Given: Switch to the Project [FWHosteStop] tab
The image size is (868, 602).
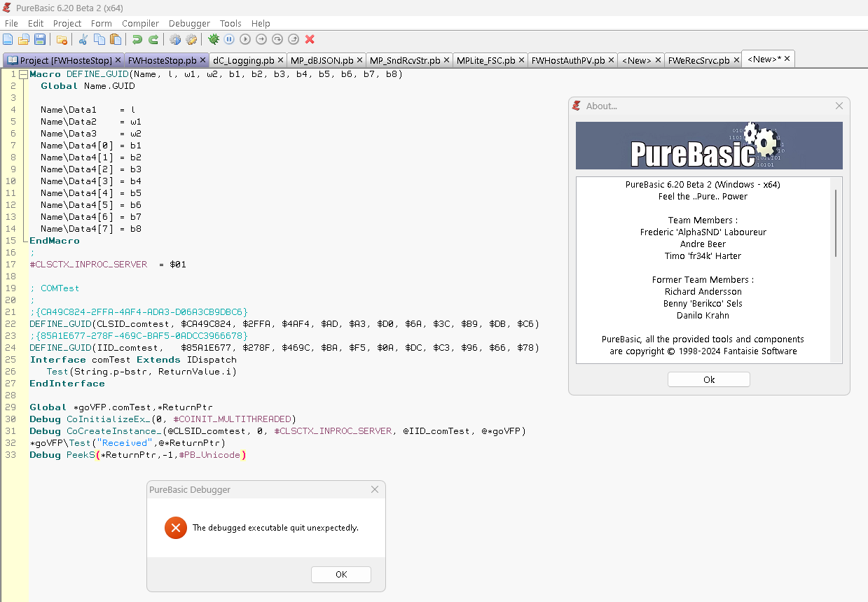Looking at the screenshot, I should 65,60.
